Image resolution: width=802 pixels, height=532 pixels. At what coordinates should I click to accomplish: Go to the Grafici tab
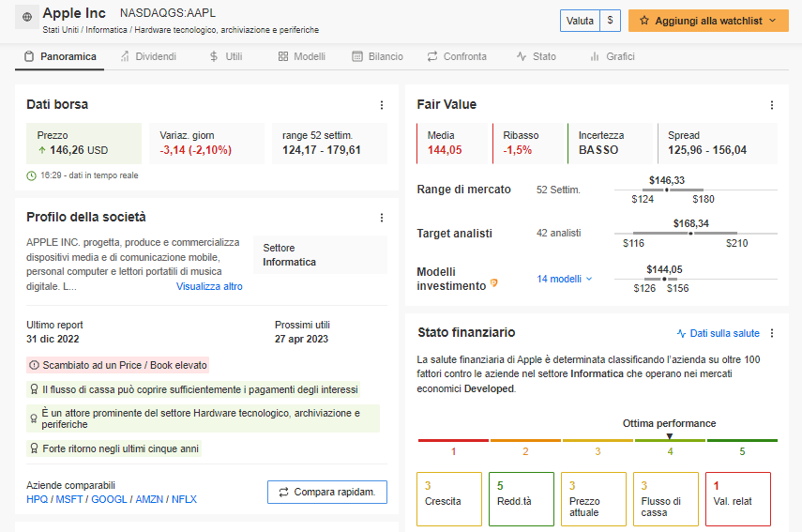pos(612,56)
